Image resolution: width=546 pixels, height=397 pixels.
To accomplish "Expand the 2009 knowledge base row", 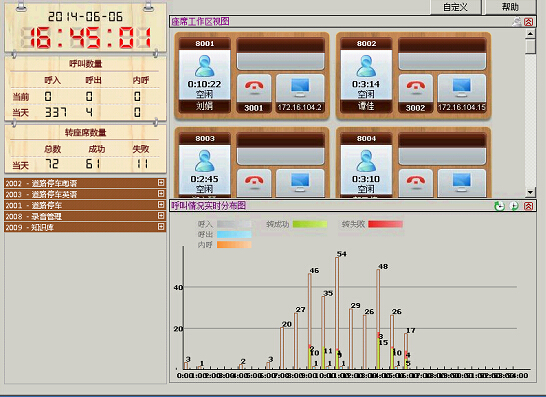I will [161, 226].
